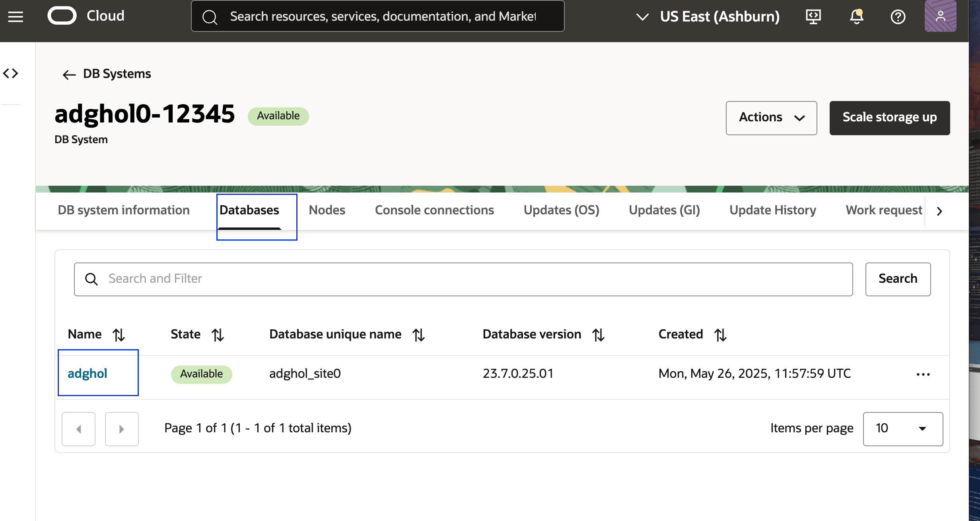Open the user profile avatar
980x521 pixels.
[x=940, y=16]
